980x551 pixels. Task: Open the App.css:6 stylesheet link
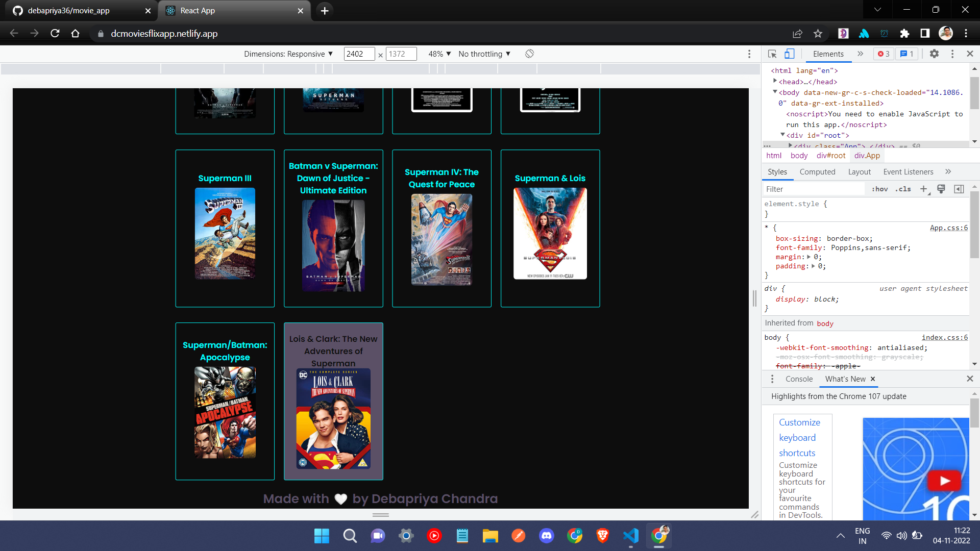[948, 228]
